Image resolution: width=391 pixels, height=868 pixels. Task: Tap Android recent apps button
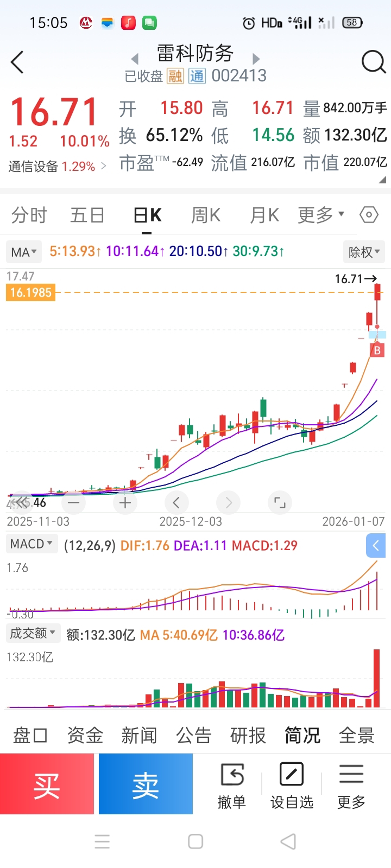point(102,841)
